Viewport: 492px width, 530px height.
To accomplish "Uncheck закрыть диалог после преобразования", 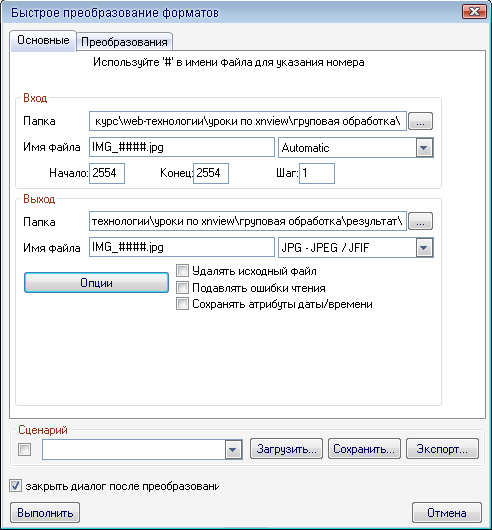I will coord(15,486).
